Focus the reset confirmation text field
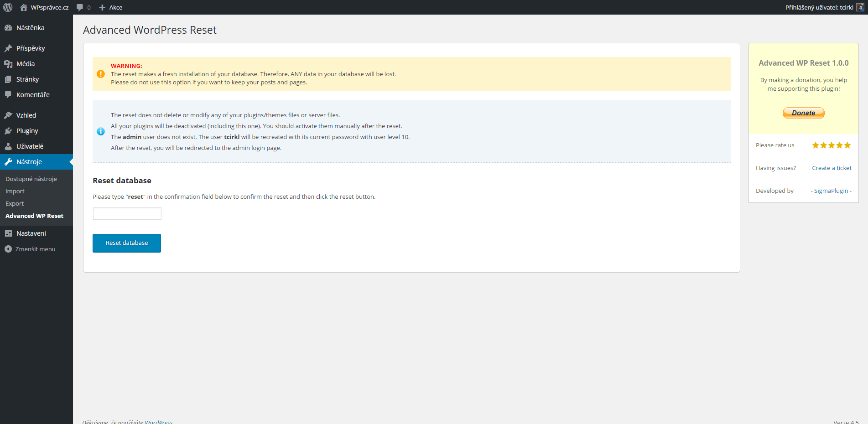This screenshot has height=424, width=868. coord(127,213)
